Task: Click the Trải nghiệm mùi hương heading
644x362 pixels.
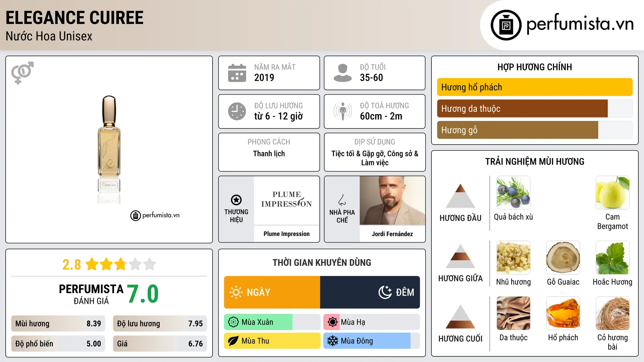Action: pyautogui.click(x=535, y=162)
